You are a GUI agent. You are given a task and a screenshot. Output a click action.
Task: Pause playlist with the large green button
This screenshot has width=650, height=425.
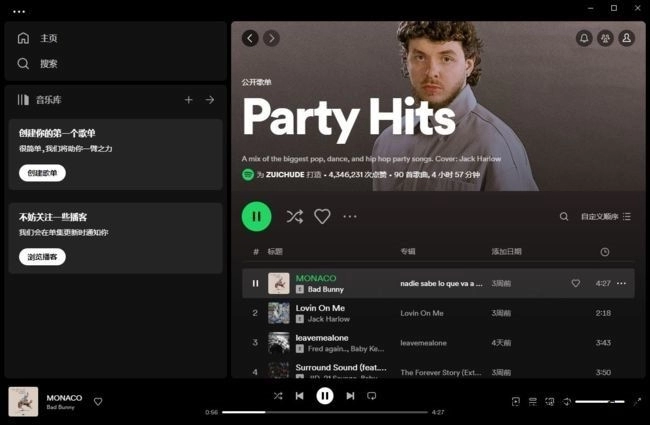point(257,216)
